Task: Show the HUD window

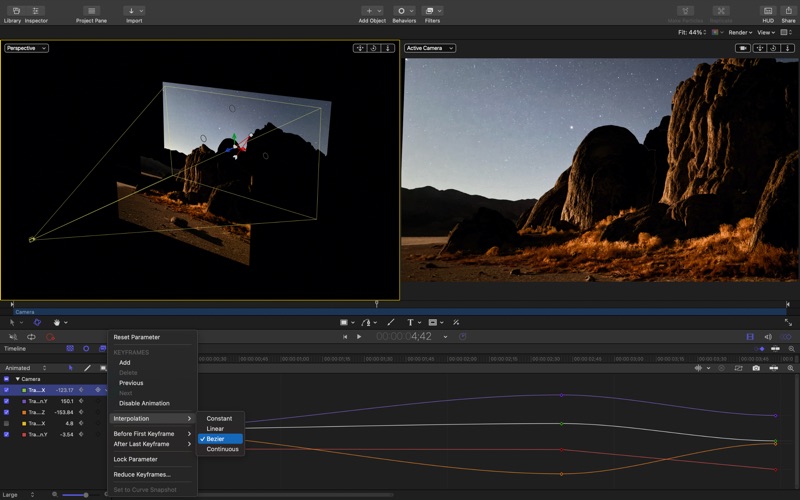Action: [768, 11]
